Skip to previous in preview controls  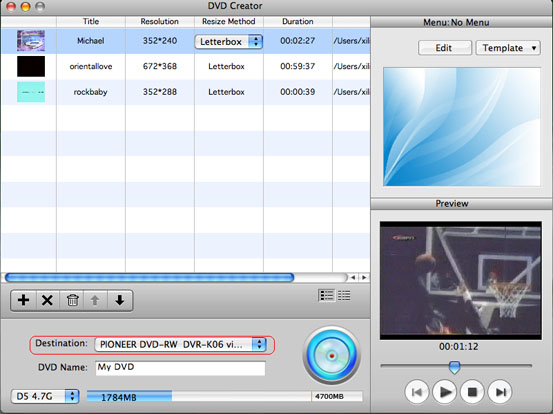click(417, 392)
